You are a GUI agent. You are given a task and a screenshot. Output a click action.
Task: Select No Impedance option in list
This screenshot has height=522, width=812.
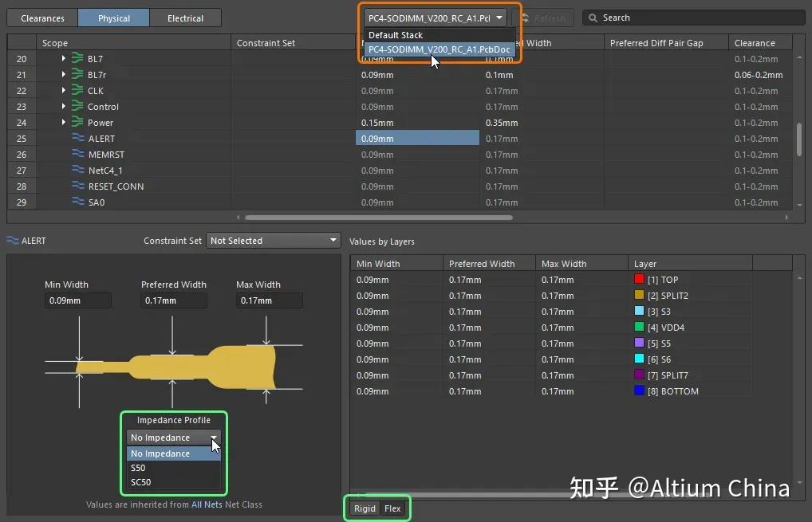click(173, 453)
